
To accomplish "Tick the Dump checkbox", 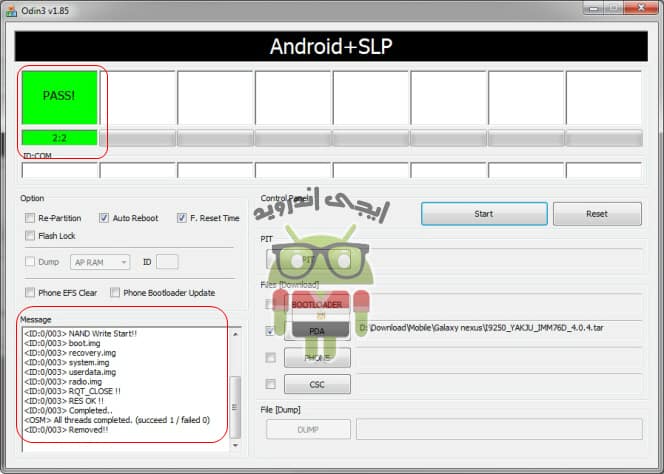I will coord(30,262).
